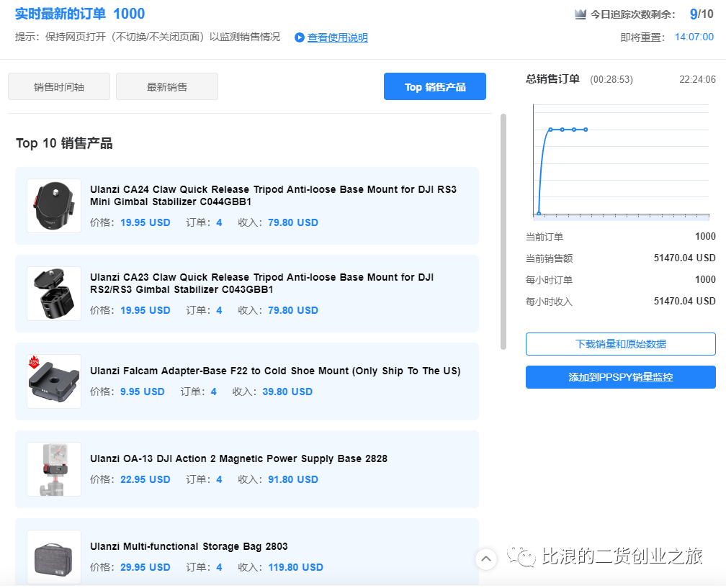Click the 9/10 remaining tracking count
The height and width of the screenshot is (588, 726).
click(702, 14)
